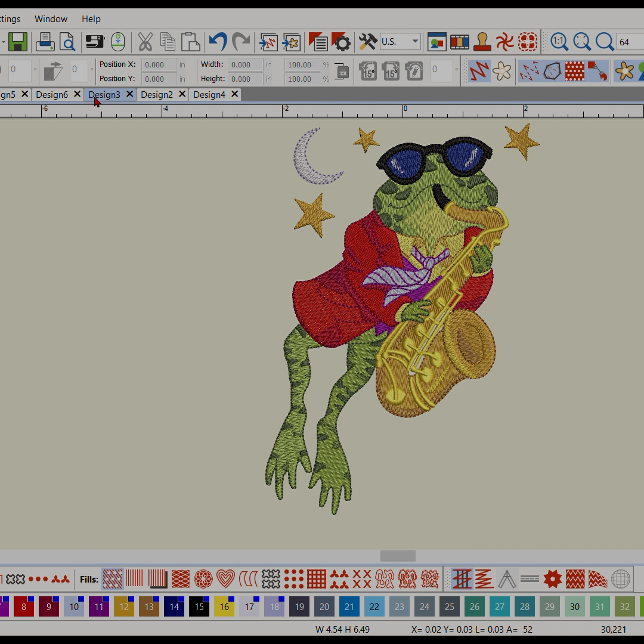The image size is (644, 644).
Task: Zoom to 1:1 actual size
Action: [559, 42]
